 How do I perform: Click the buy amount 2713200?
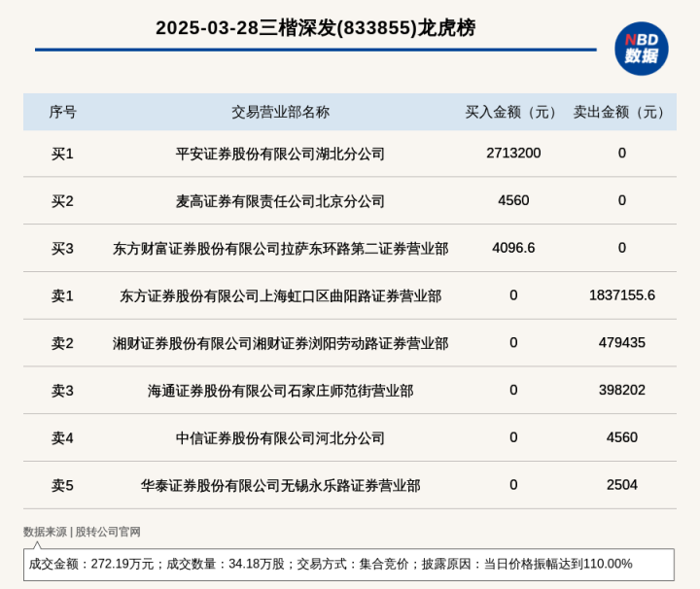click(x=513, y=153)
